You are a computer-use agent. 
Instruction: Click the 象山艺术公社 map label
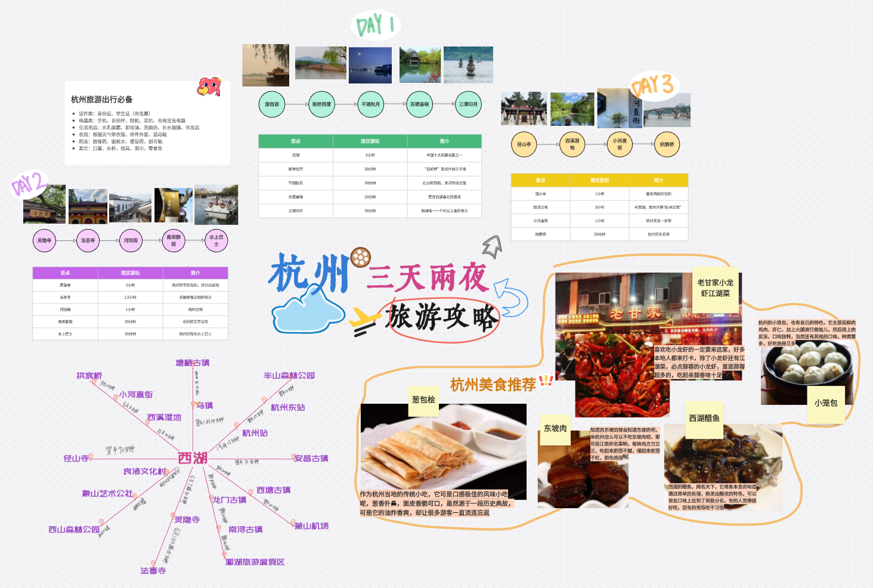pos(107,494)
